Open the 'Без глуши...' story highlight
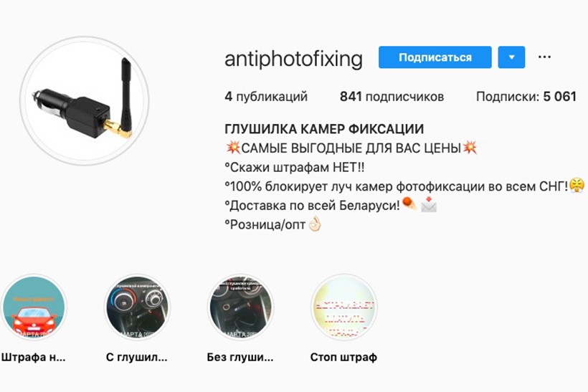Screen dimensions: 588x392 (240, 307)
